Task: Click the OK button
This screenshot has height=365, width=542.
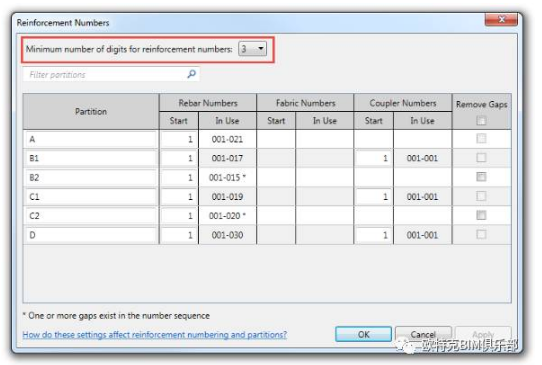Action: pos(363,334)
